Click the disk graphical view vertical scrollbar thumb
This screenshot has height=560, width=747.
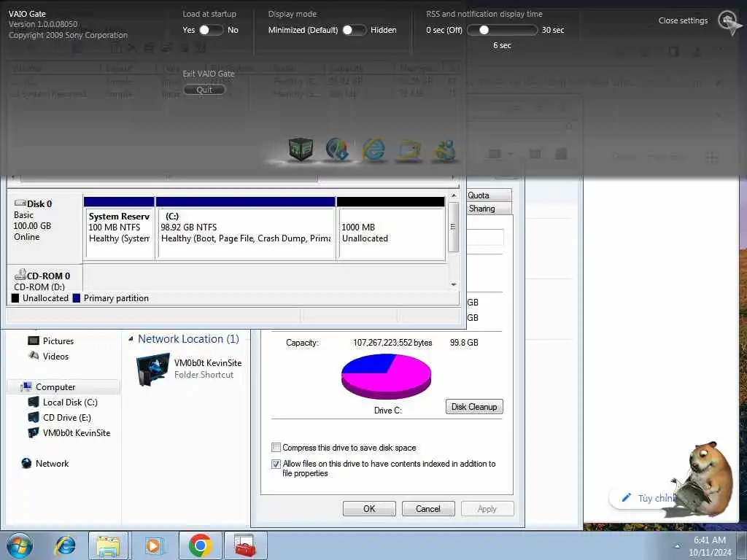coord(454,227)
